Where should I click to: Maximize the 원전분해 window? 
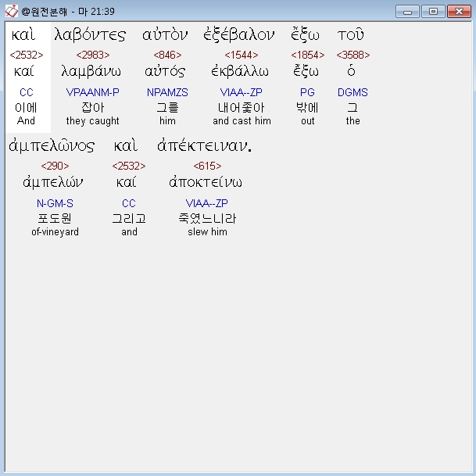click(433, 12)
